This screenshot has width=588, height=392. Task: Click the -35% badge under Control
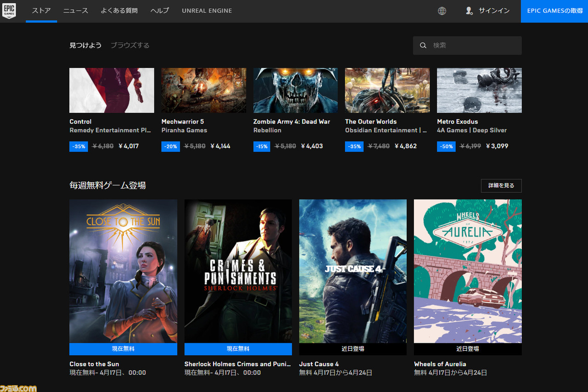click(79, 146)
